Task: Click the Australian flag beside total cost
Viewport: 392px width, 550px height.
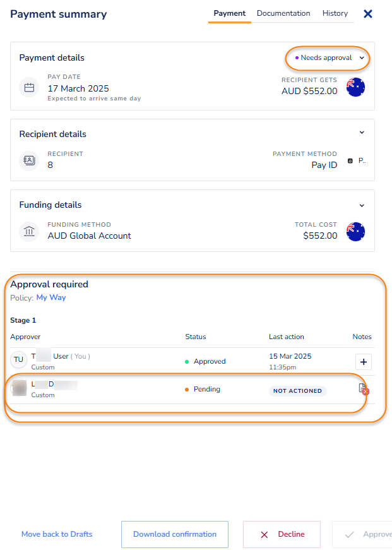Action: (x=355, y=232)
